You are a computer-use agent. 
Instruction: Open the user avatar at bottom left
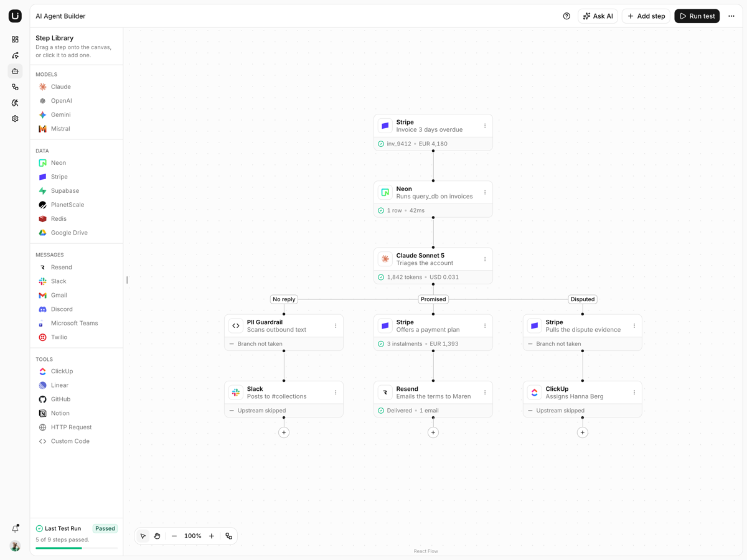(x=15, y=546)
